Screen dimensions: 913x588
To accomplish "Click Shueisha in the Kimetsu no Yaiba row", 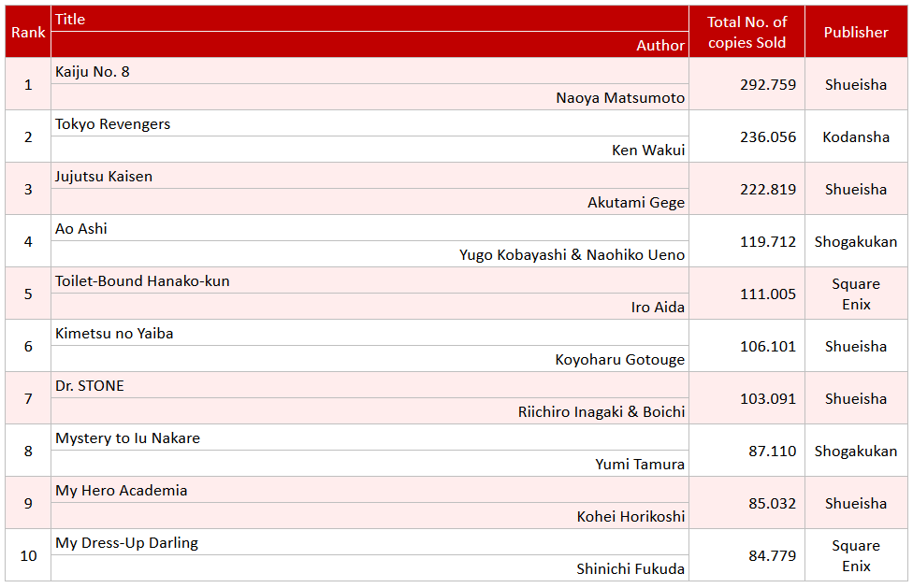I will (856, 346).
